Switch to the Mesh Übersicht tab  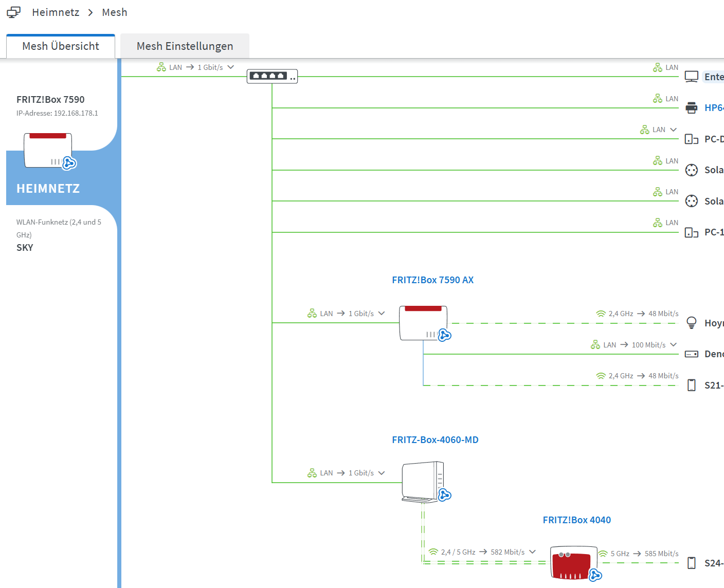[61, 46]
